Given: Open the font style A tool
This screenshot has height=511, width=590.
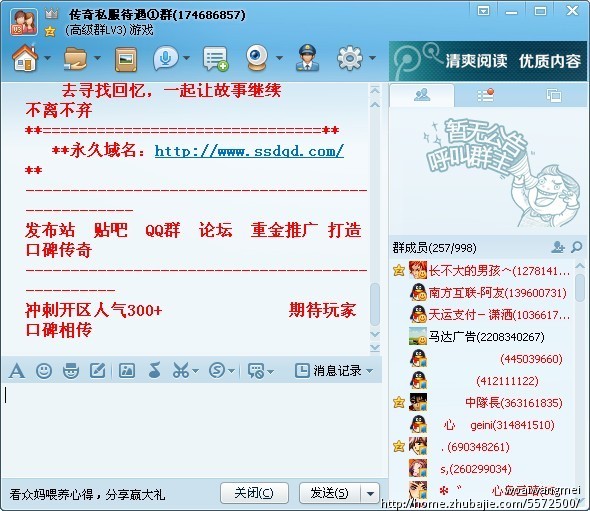Looking at the screenshot, I should (17, 371).
